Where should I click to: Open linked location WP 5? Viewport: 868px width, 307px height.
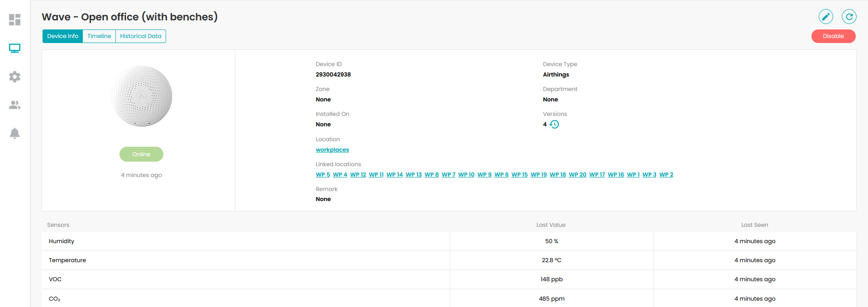click(x=323, y=175)
